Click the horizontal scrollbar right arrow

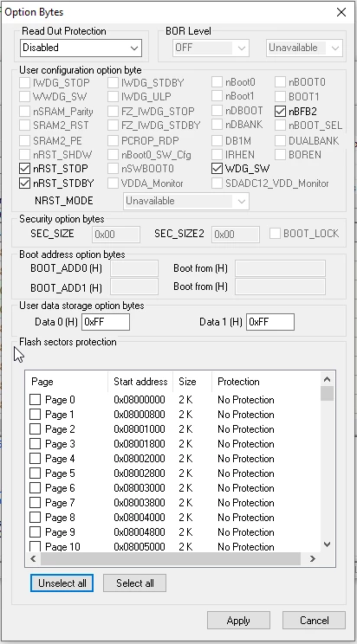(x=313, y=558)
